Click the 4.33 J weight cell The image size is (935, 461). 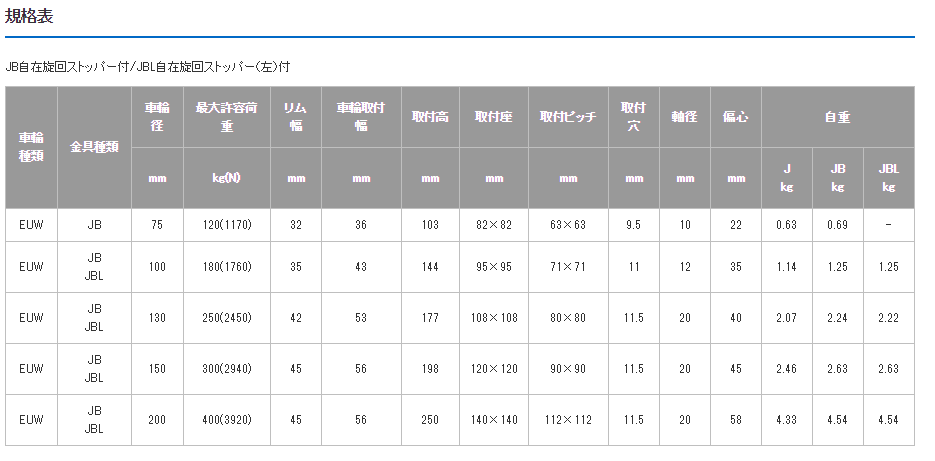tap(786, 420)
